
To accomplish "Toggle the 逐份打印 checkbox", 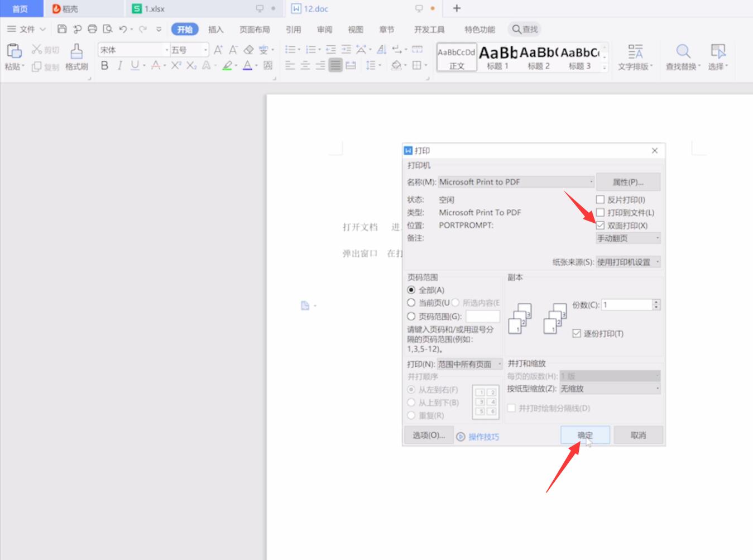I will [x=577, y=333].
